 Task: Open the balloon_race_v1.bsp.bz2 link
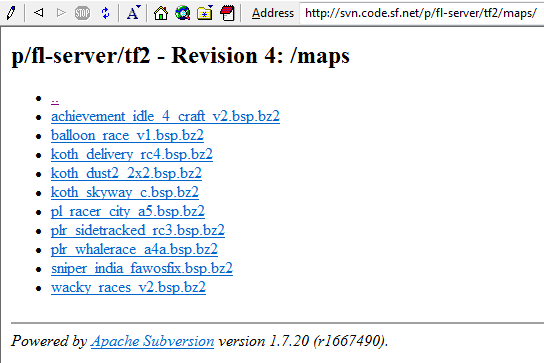click(x=127, y=135)
